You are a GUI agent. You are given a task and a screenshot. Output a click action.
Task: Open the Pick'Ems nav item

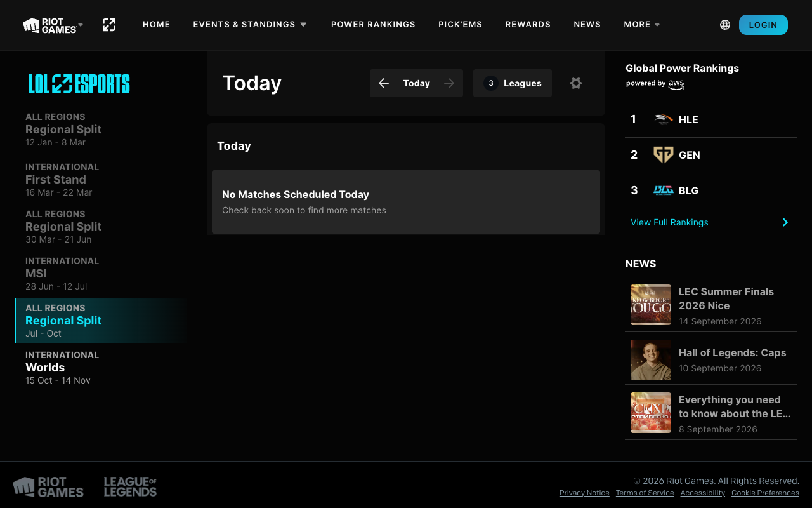(x=461, y=24)
